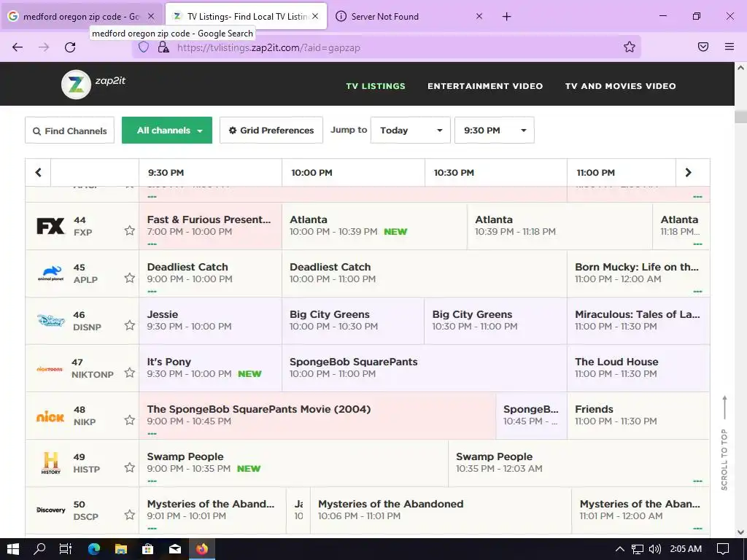Open Grid Preferences
This screenshot has height=560, width=747.
(x=271, y=130)
